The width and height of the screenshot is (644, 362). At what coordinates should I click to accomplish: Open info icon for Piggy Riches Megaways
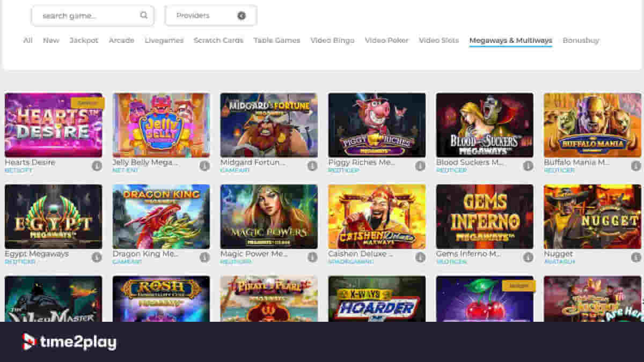[x=420, y=166]
